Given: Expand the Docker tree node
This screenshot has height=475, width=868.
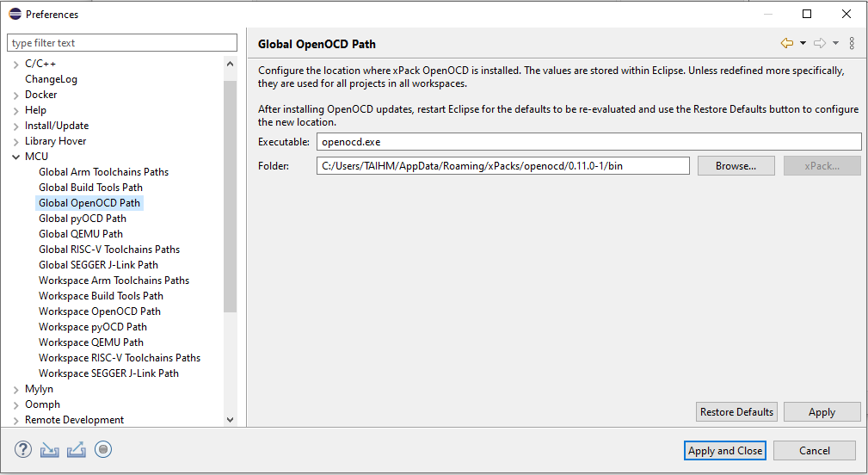Looking at the screenshot, I should click(x=15, y=96).
